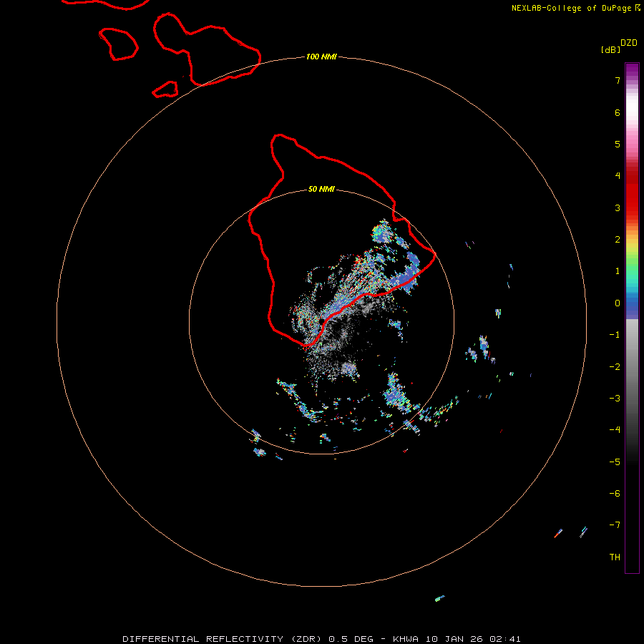Pick the blue zero-dB section of color bar
The image size is (644, 644).
pyautogui.click(x=632, y=306)
